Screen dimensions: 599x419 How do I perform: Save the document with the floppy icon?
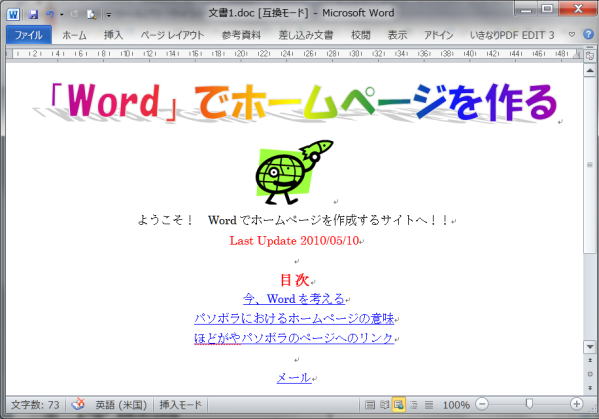click(x=33, y=15)
